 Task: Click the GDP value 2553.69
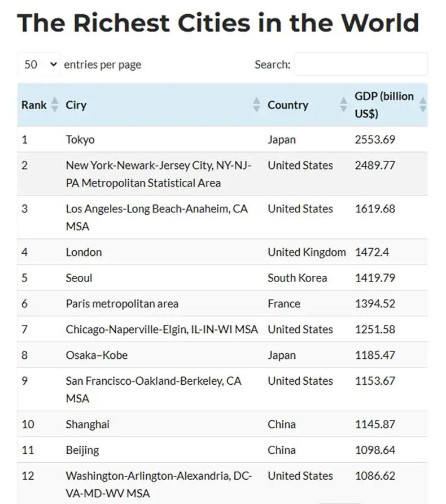click(375, 140)
